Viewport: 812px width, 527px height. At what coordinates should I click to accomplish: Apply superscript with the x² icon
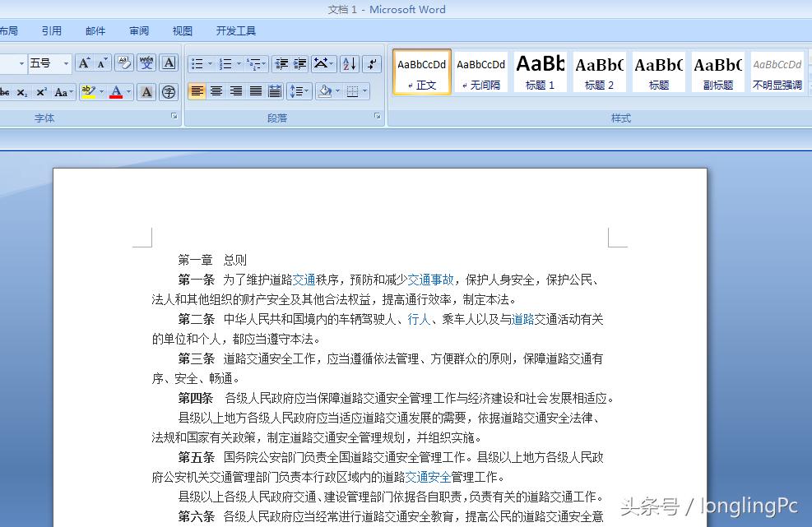coord(44,92)
